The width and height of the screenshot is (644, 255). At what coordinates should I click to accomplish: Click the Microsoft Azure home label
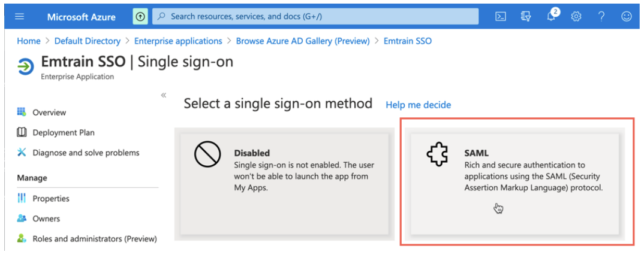82,17
